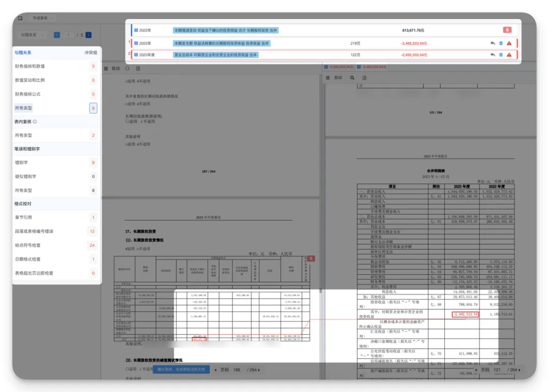This screenshot has height=392, width=549.
Task: Click the search icon in the left document viewer
Action: pos(128,69)
